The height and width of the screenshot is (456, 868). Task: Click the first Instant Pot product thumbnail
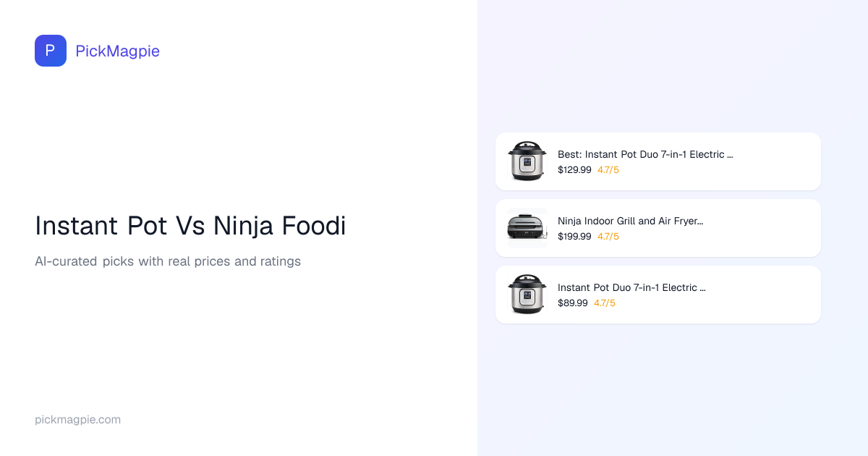tap(527, 161)
